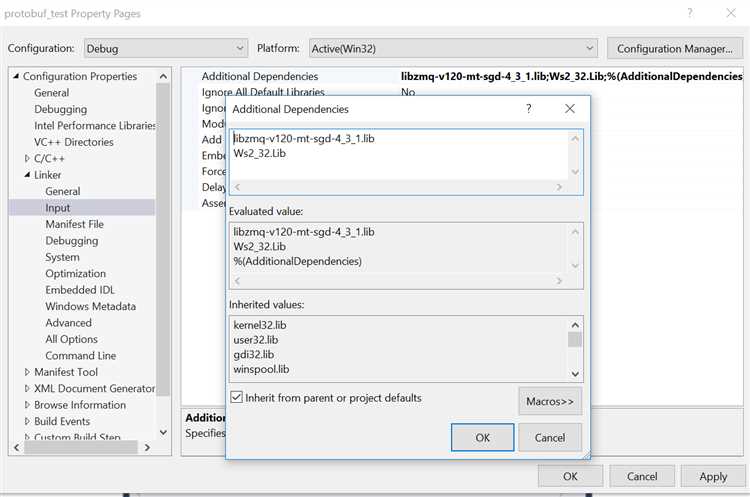Toggle Inherit from parent or project defaults
The width and height of the screenshot is (750, 497).
[x=237, y=397]
